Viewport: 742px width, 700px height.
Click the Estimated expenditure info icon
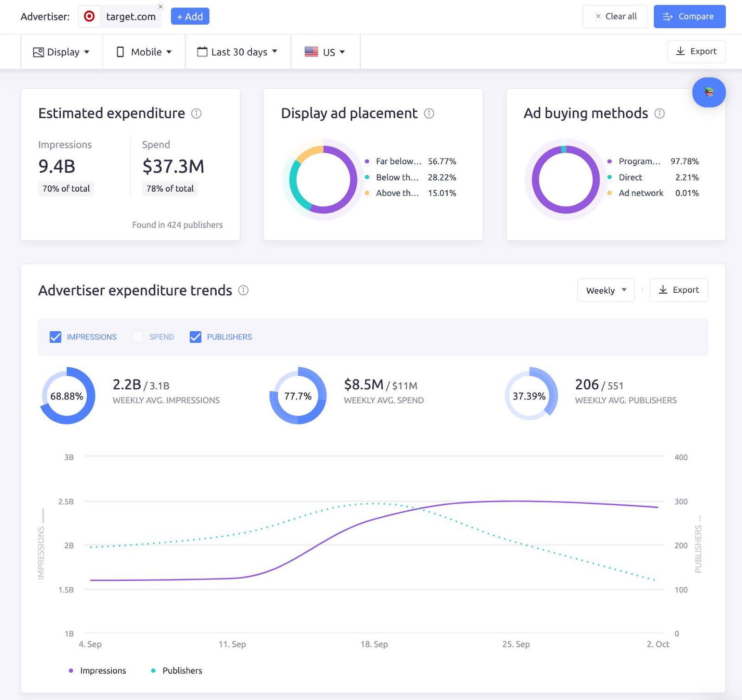click(x=197, y=113)
